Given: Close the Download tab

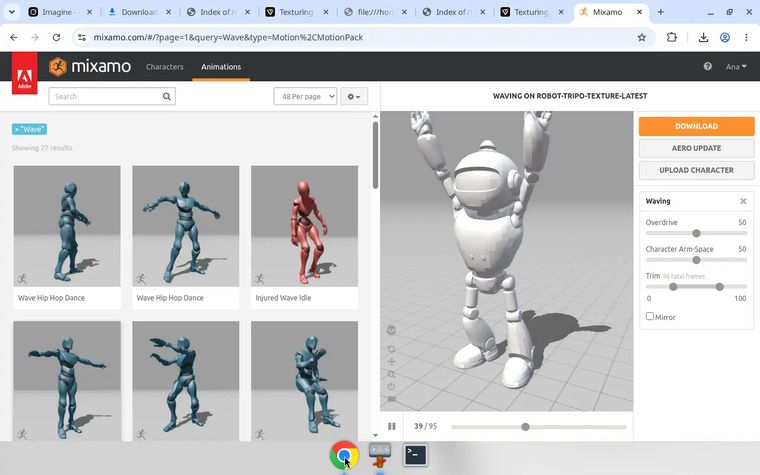Looking at the screenshot, I should coord(168,12).
